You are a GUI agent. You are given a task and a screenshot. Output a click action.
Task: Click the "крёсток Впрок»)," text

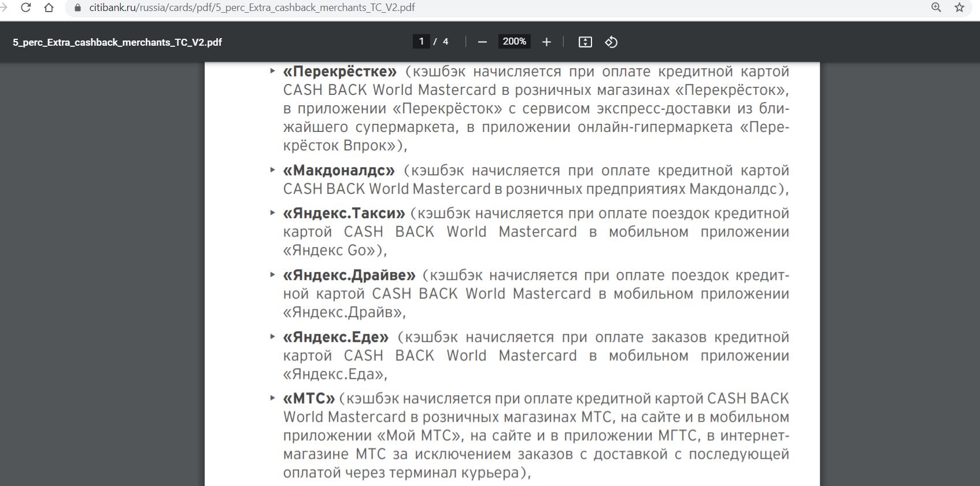click(345, 145)
